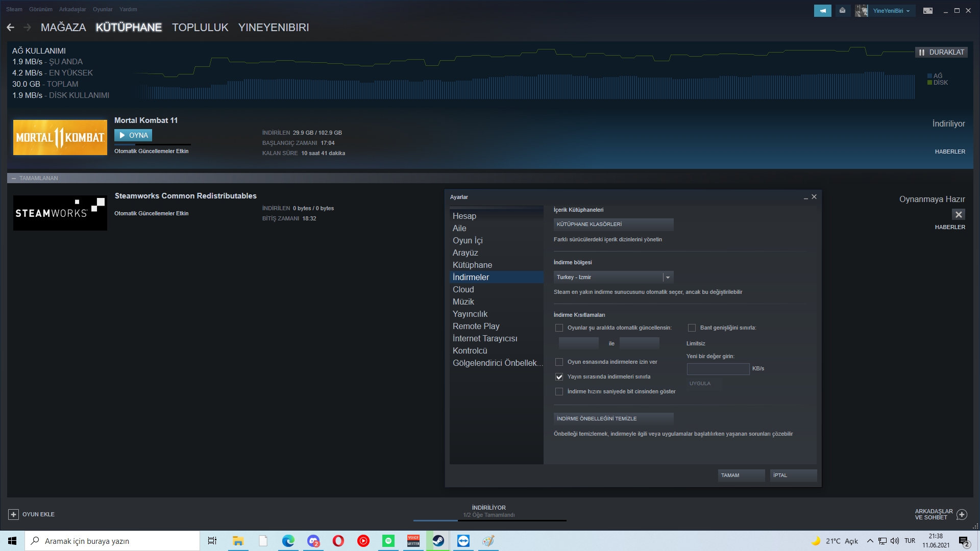This screenshot has height=551, width=980.
Task: Click the back navigation arrow
Action: point(11,28)
